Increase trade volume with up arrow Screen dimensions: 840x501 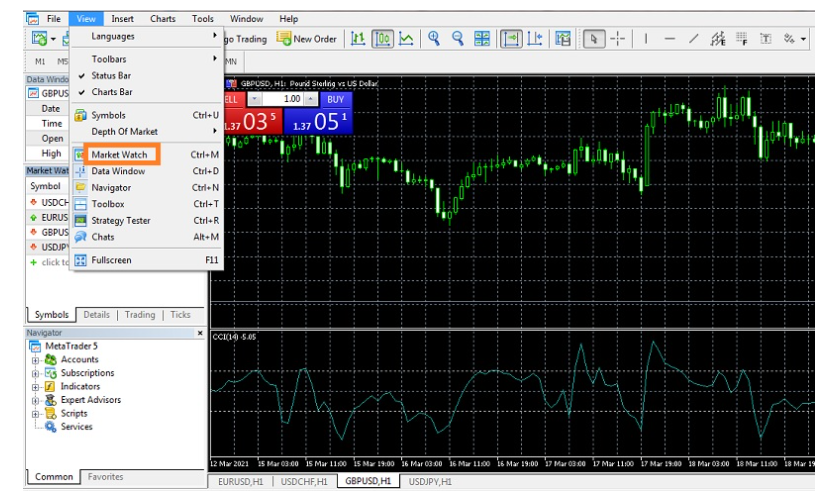[311, 99]
